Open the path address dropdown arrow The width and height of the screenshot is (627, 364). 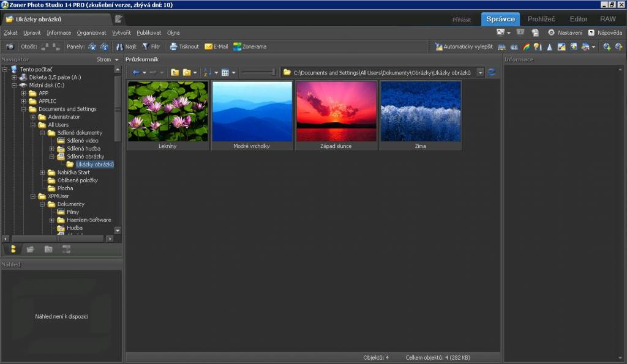click(480, 73)
